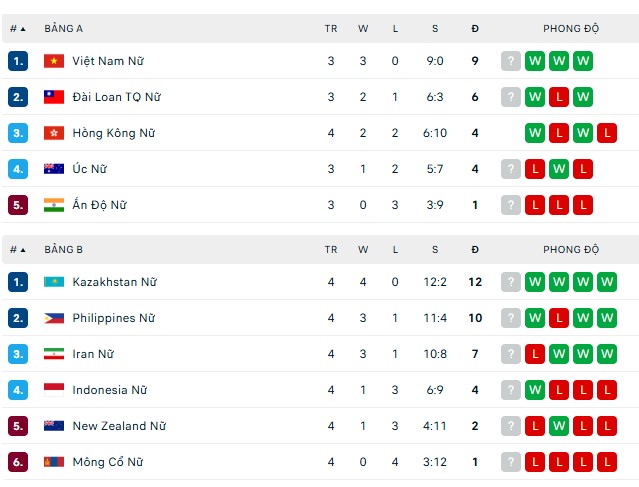Click the Vietnam flag icon
Viewport: 639px width, 487px height.
click(x=54, y=61)
